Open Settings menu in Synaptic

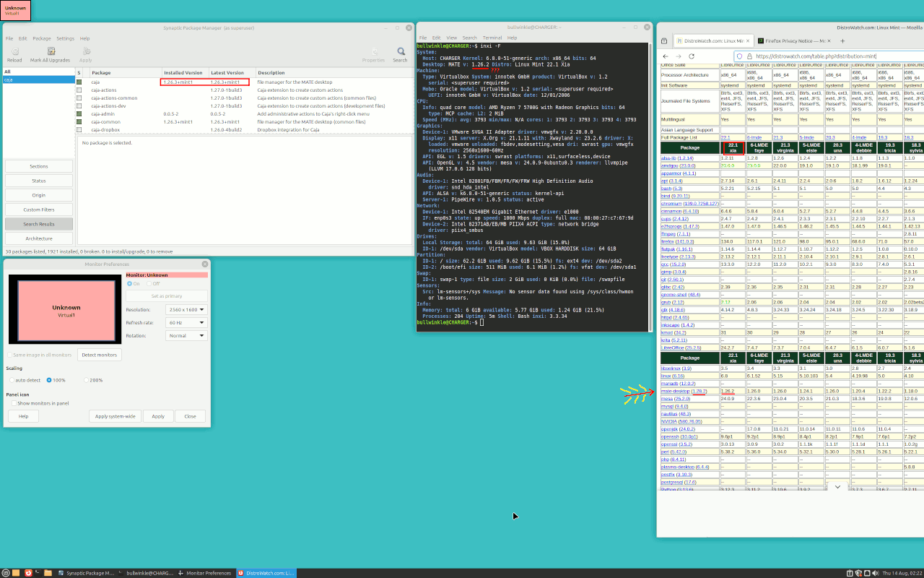[x=66, y=38]
